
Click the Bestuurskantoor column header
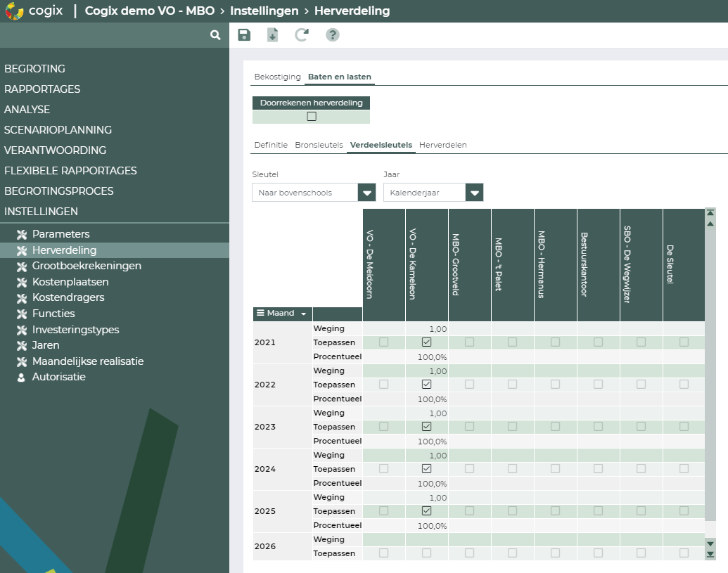tap(599, 264)
